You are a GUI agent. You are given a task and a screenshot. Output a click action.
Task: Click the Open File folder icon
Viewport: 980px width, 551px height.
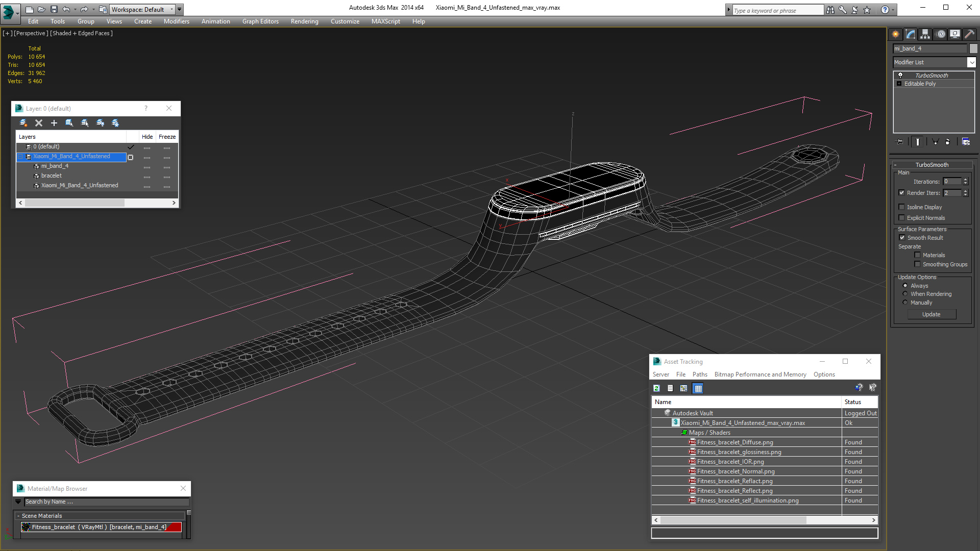pos(42,9)
